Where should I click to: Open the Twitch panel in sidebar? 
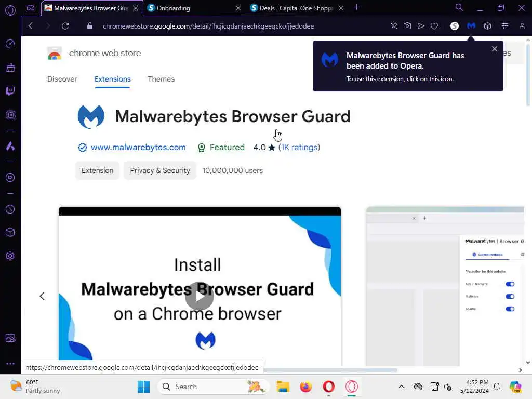[x=10, y=91]
